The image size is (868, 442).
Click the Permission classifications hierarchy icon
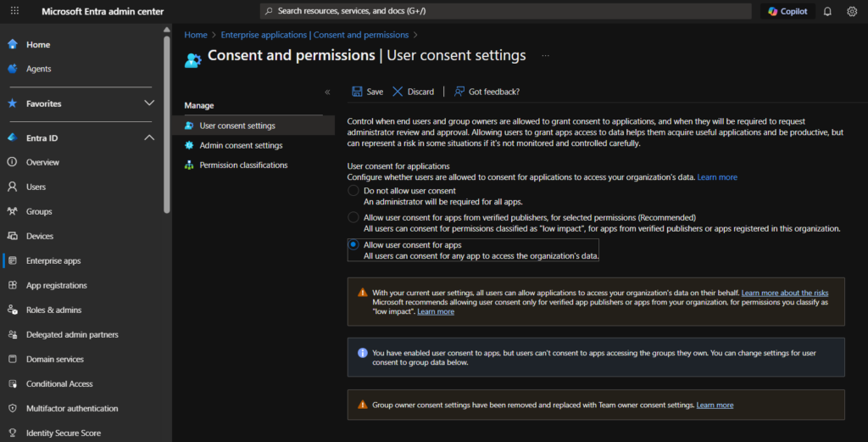pos(189,165)
